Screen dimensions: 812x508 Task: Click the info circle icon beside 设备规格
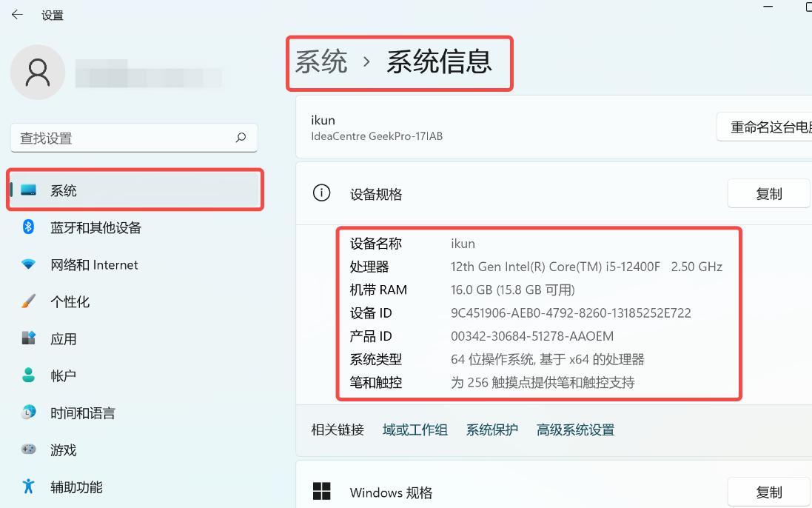321,193
